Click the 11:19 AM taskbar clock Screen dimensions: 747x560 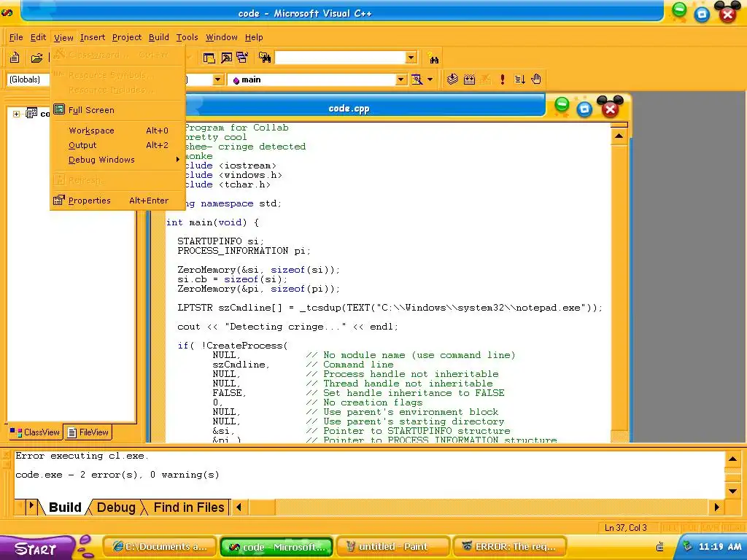[x=720, y=547]
